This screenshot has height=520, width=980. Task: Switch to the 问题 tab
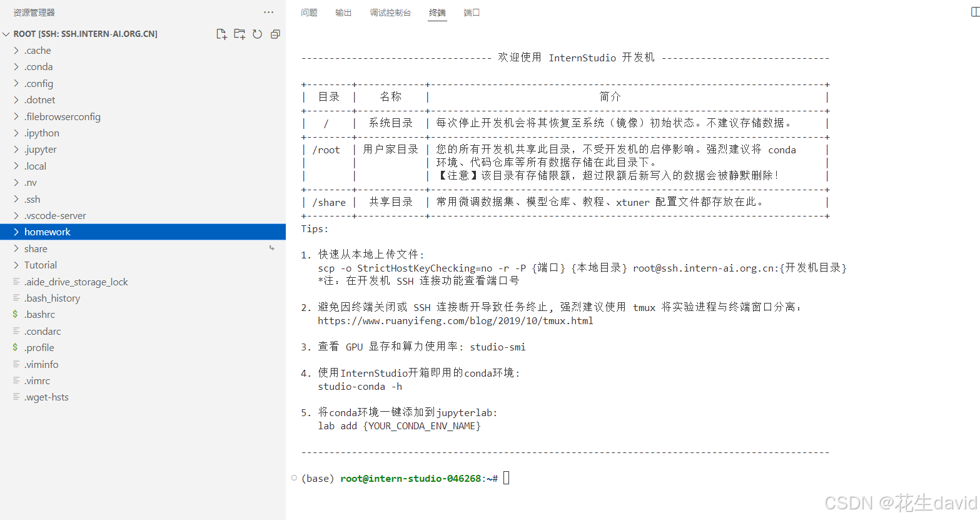click(x=309, y=13)
